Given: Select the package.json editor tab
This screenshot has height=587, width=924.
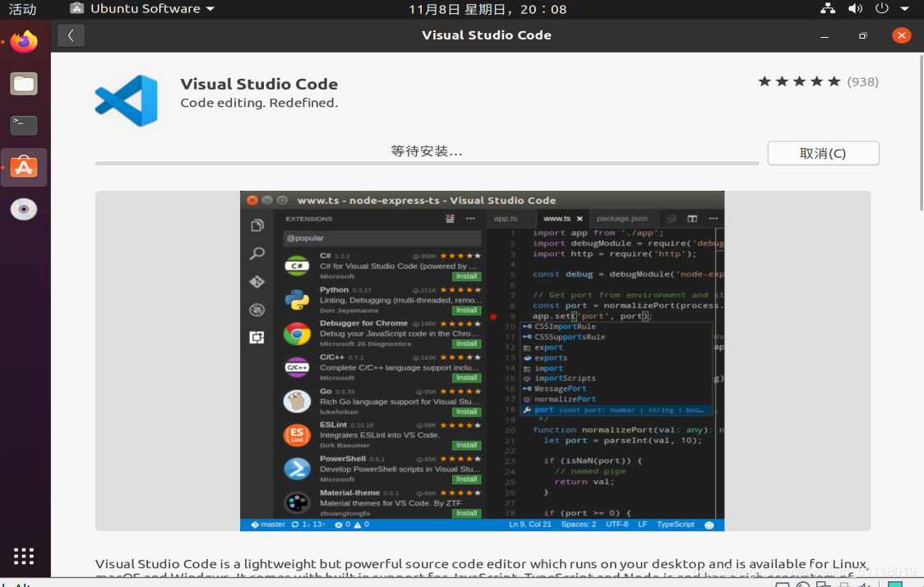Looking at the screenshot, I should 621,219.
